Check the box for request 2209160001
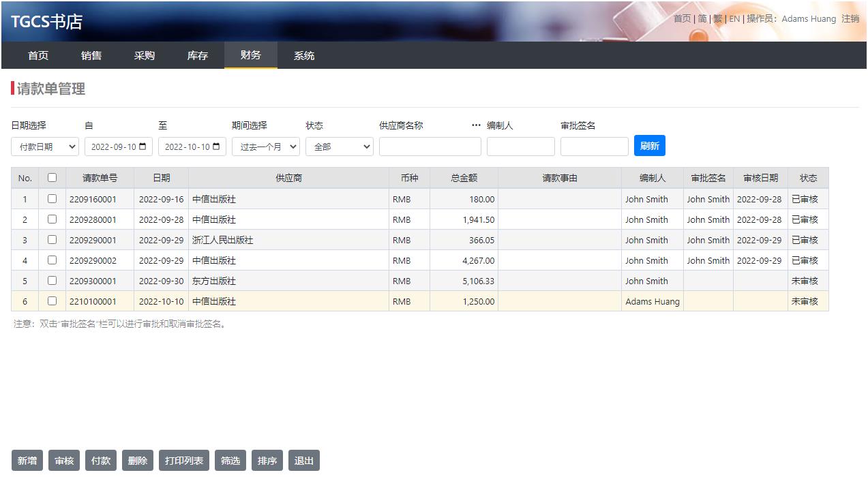The width and height of the screenshot is (868, 477). pyautogui.click(x=52, y=199)
